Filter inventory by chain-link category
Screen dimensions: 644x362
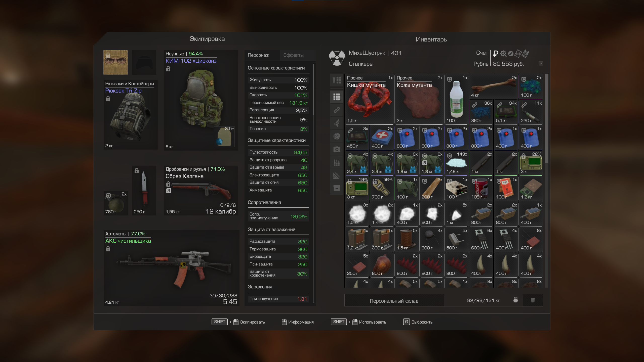[x=337, y=110]
